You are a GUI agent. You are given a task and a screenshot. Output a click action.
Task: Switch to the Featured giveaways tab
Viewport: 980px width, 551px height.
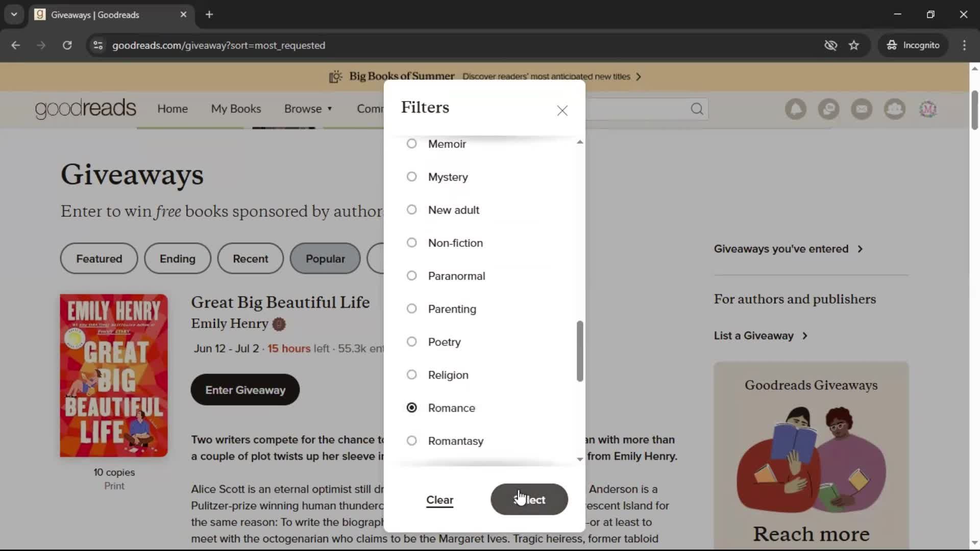pos(99,259)
